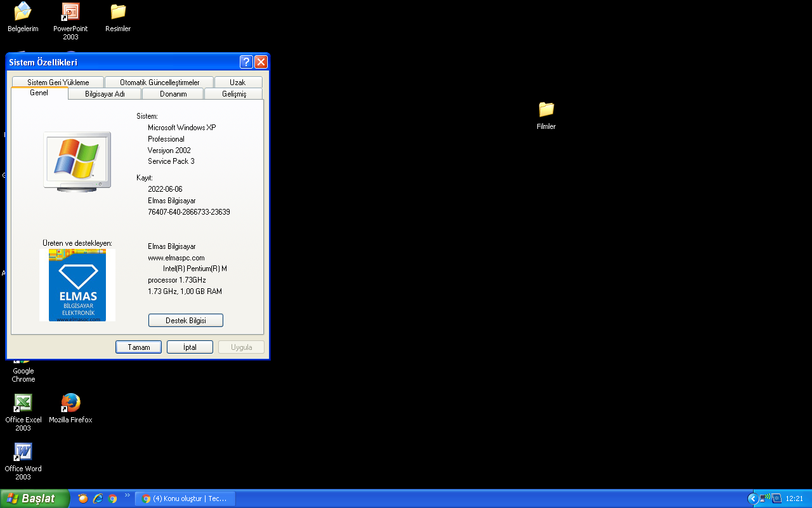Click the 1.73 GHz, 1,00 GB RAM line
The width and height of the screenshot is (812, 508).
[x=185, y=291]
